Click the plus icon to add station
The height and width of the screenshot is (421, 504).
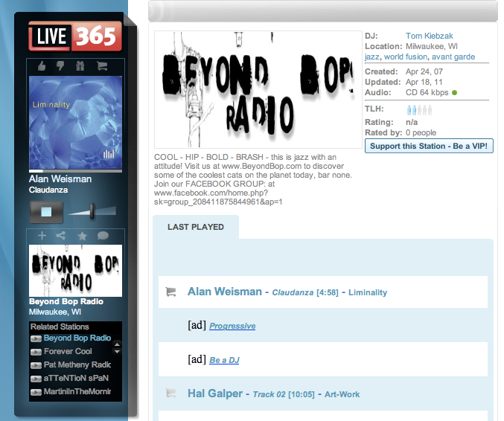point(42,236)
